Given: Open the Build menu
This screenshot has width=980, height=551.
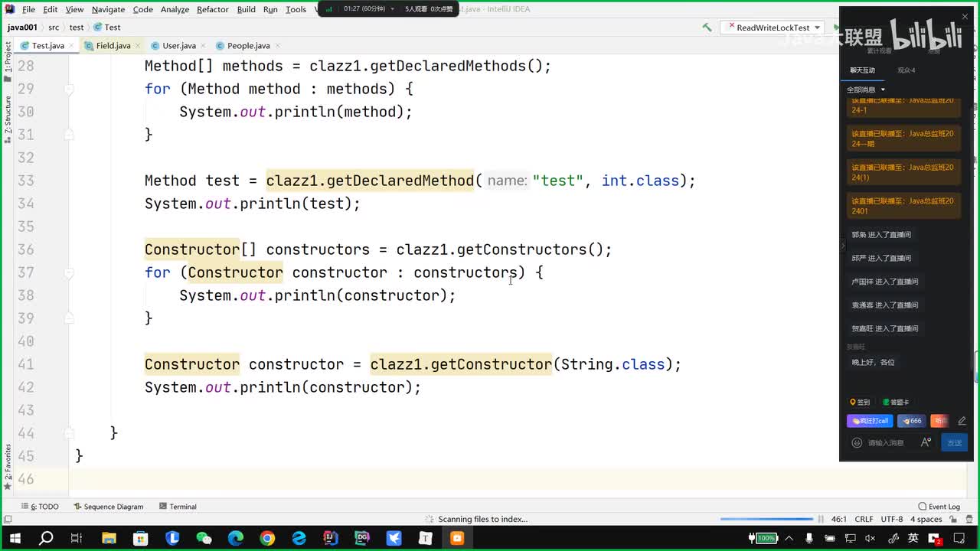Looking at the screenshot, I should [247, 9].
